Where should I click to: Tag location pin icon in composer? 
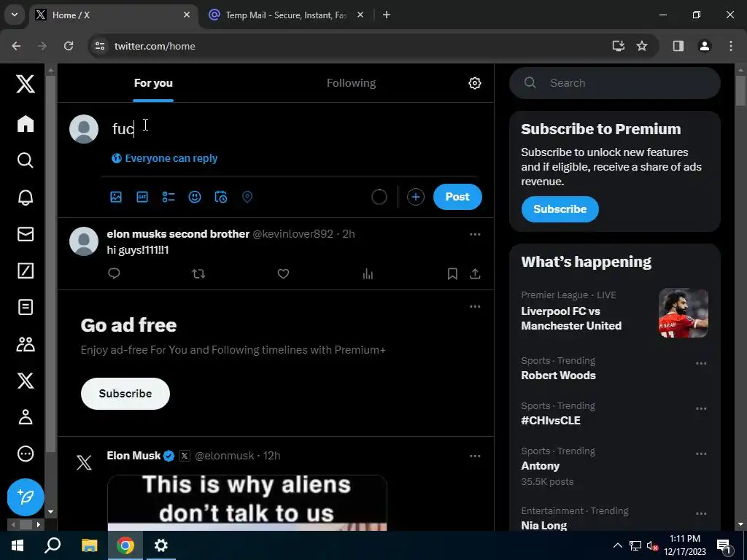247,197
